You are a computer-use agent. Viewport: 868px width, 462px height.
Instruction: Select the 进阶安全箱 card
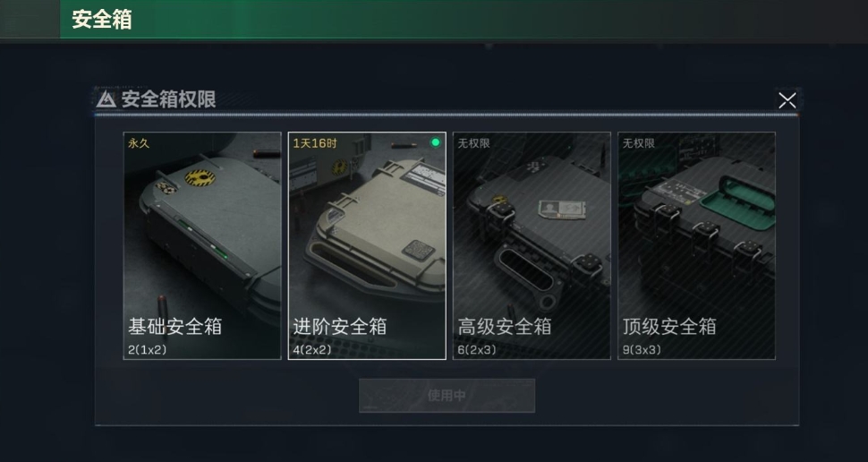point(367,246)
